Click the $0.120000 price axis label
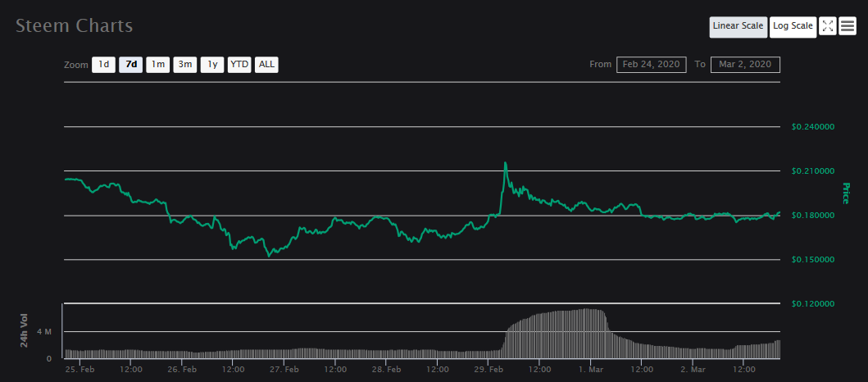Image resolution: width=868 pixels, height=382 pixels. pyautogui.click(x=812, y=304)
